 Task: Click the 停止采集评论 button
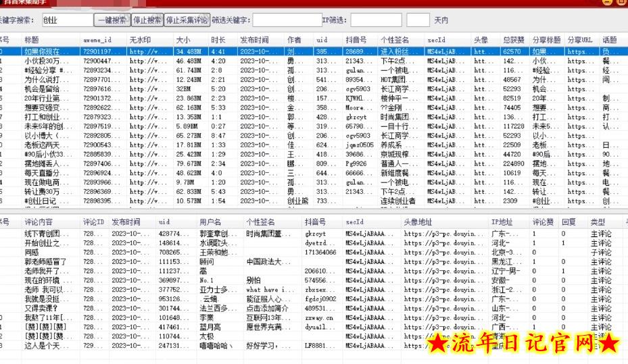(187, 20)
